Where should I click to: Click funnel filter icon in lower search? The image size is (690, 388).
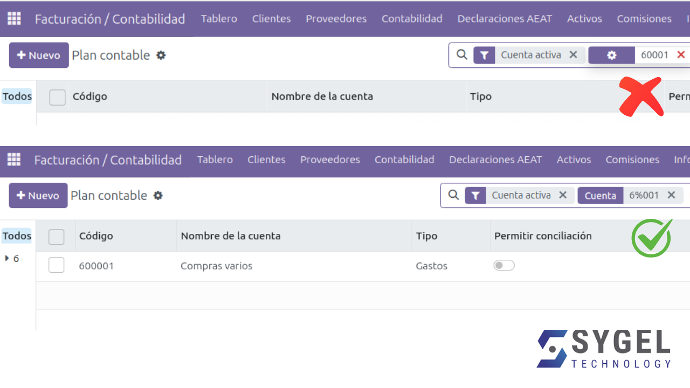[x=475, y=195]
